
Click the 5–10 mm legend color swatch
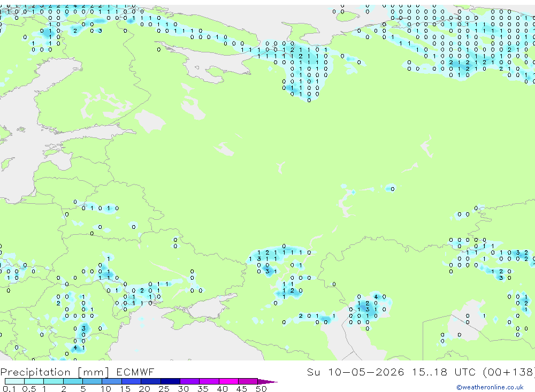pyautogui.click(x=92, y=381)
